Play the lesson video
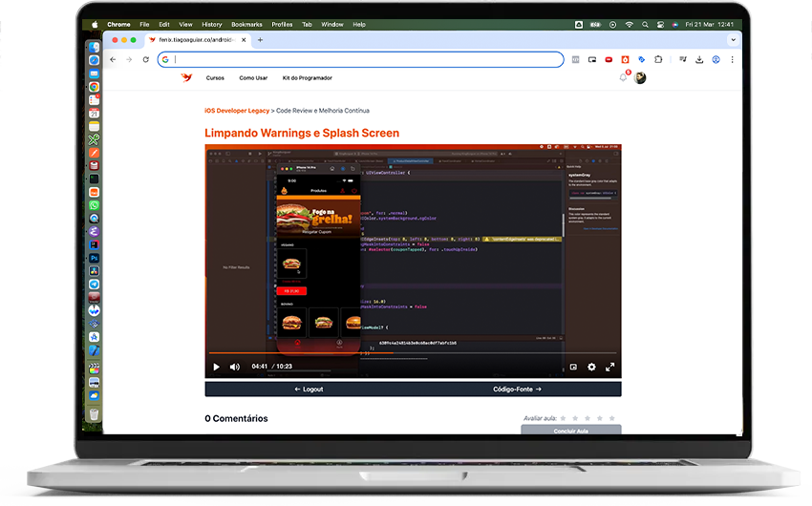Screen dimensions: 812x506 217,367
